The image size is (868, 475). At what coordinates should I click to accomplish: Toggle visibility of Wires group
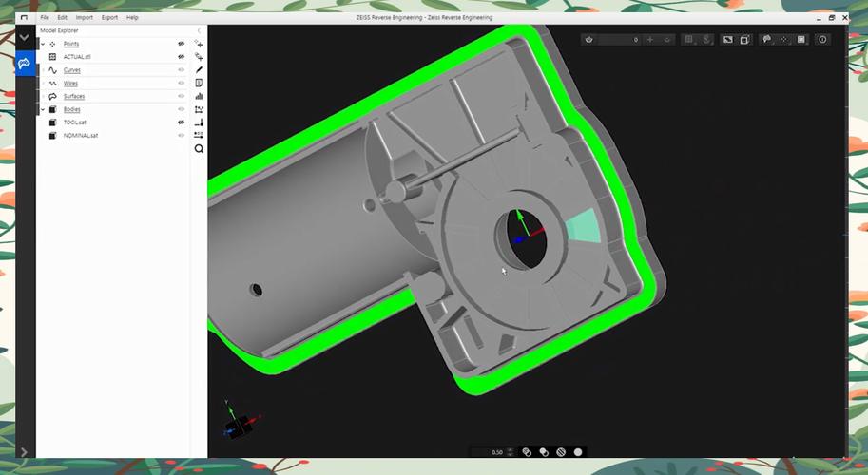coord(181,84)
